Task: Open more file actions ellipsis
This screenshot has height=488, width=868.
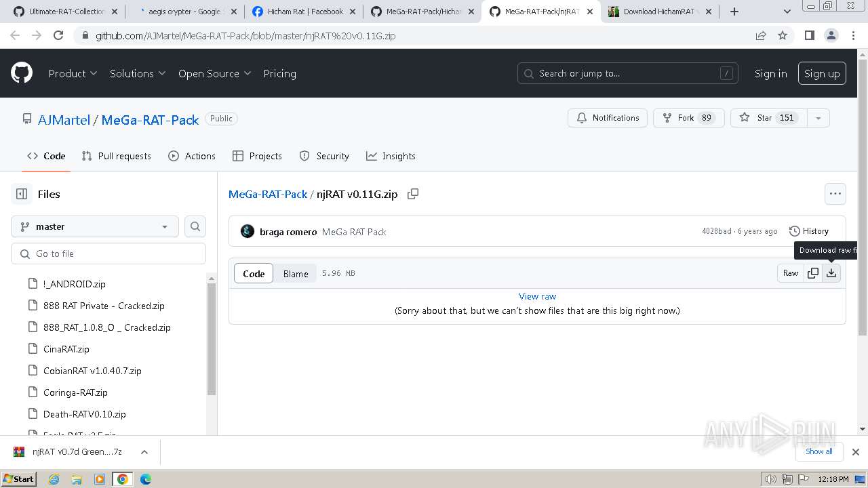Action: (835, 194)
